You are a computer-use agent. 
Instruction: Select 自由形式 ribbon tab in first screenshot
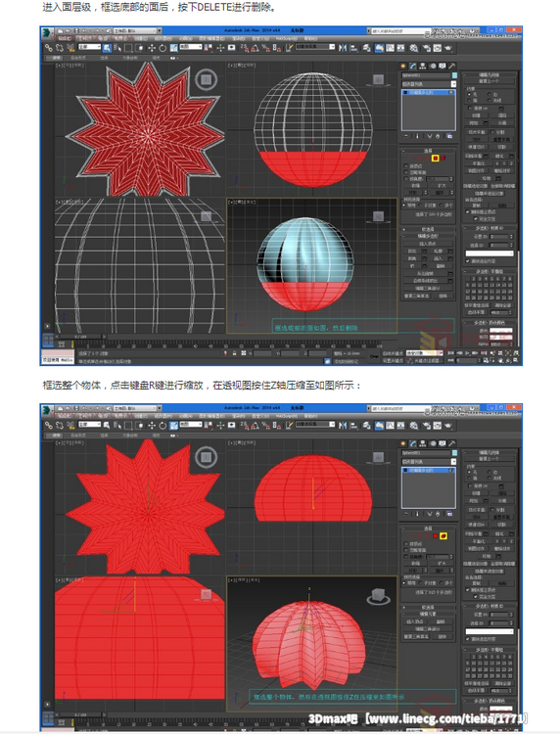pyautogui.click(x=77, y=58)
